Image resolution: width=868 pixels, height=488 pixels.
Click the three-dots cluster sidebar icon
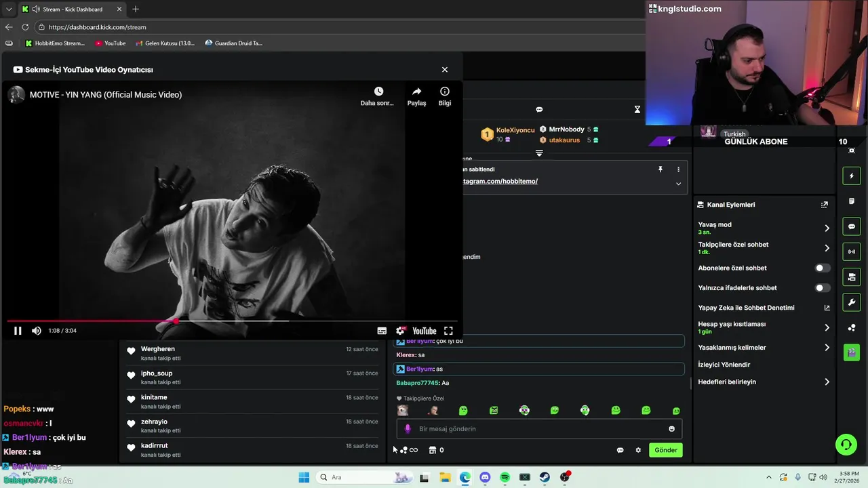pos(852,327)
